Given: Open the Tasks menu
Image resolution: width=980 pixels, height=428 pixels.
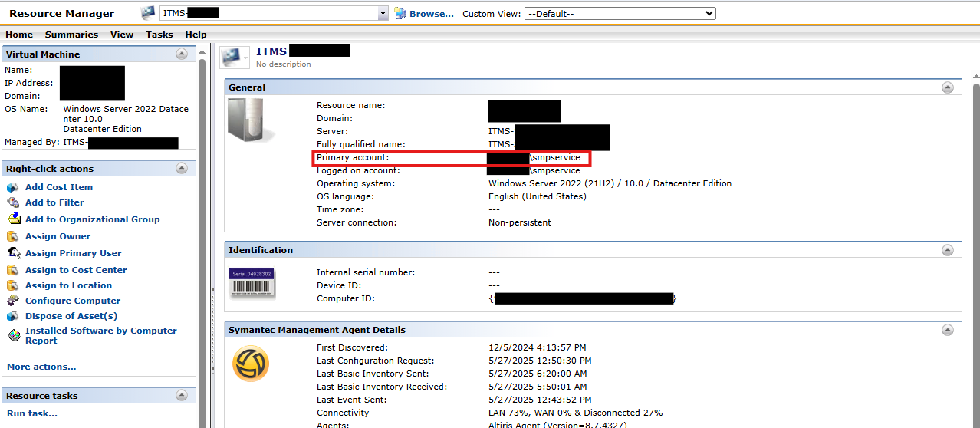Looking at the screenshot, I should [159, 35].
